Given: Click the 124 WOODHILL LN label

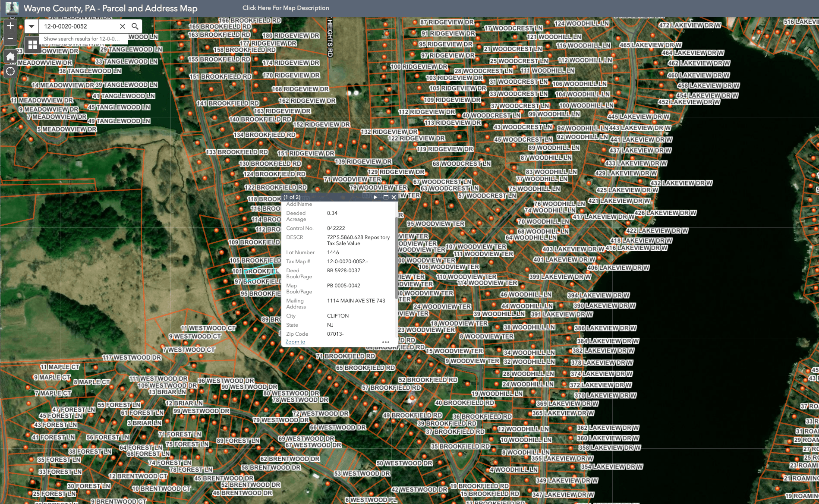Looking at the screenshot, I should [582, 23].
